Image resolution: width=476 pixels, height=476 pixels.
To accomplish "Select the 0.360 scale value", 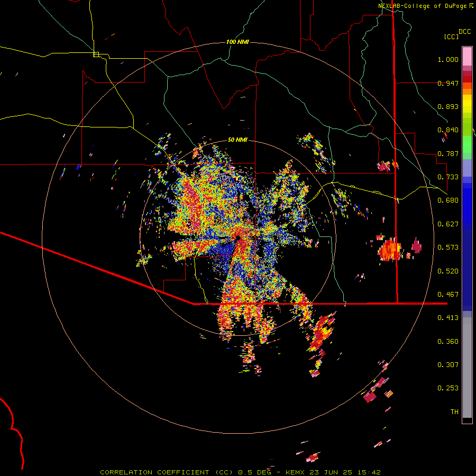I will click(448, 342).
